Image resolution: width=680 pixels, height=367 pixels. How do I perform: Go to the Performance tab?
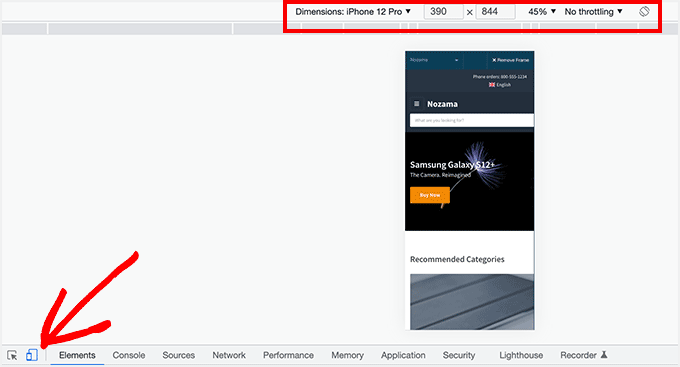[288, 355]
